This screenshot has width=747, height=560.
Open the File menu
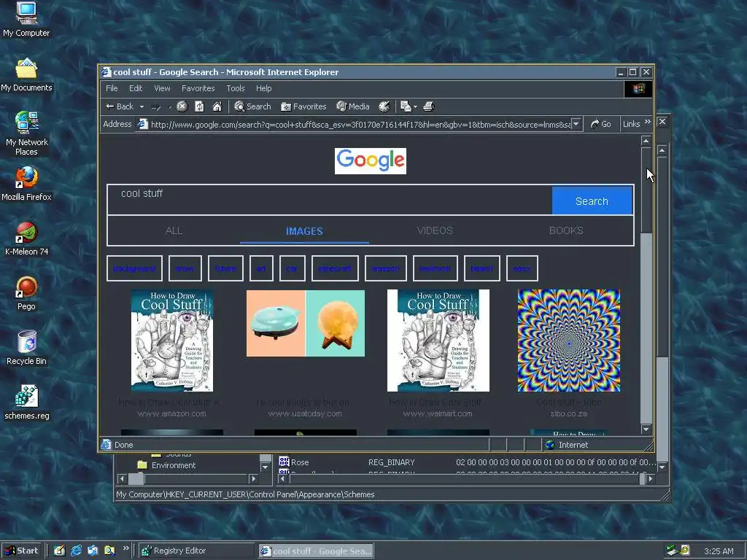(112, 88)
